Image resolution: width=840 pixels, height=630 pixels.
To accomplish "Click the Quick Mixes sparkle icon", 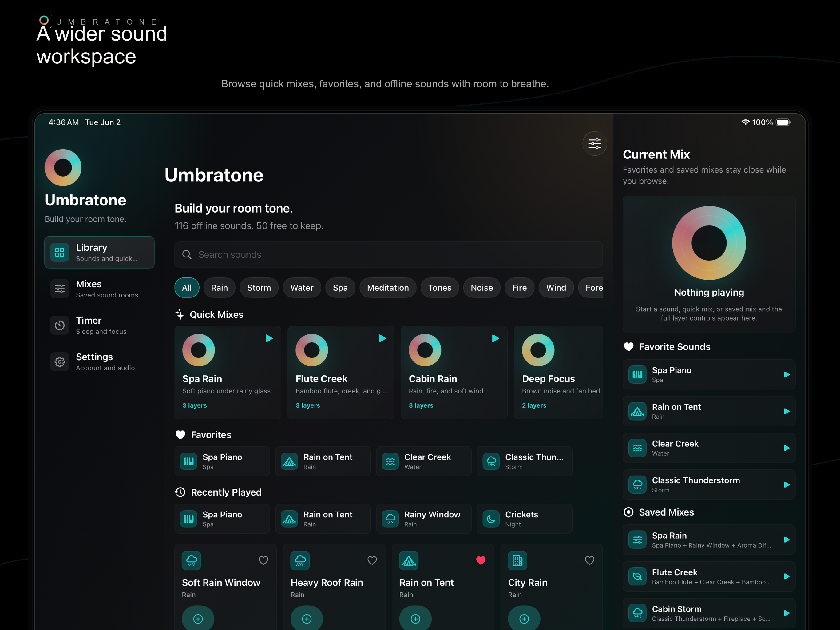I will click(180, 315).
